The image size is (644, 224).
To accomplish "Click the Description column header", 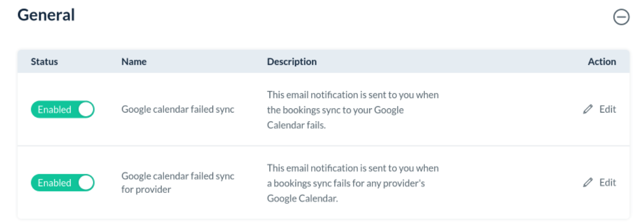I will pyautogui.click(x=292, y=62).
